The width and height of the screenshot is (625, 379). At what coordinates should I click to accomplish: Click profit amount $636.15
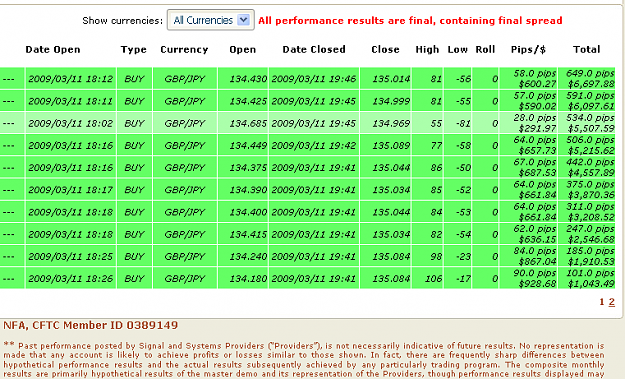coord(537,240)
